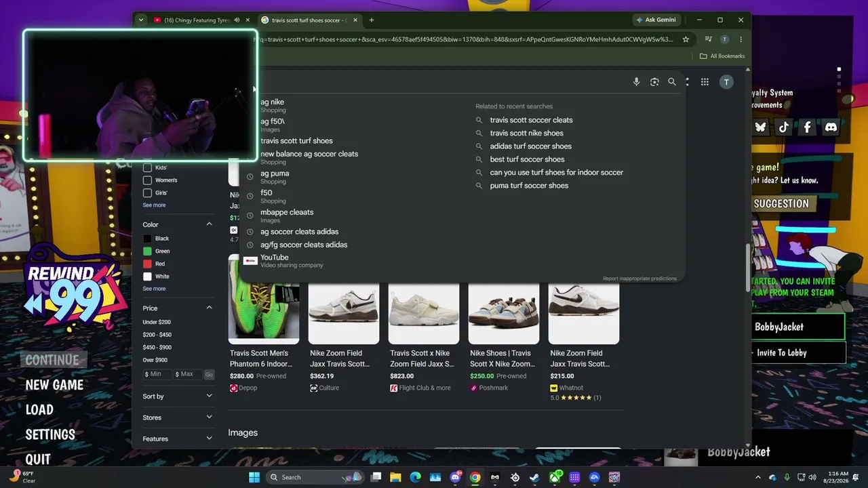This screenshot has width=868, height=488.
Task: Close the Chingy YouTube tab
Action: click(x=248, y=20)
